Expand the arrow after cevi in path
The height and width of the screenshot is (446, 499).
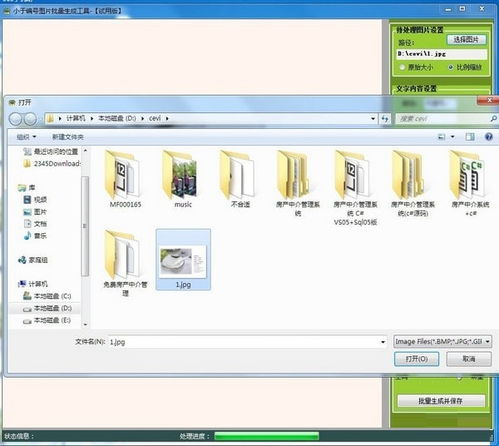167,118
